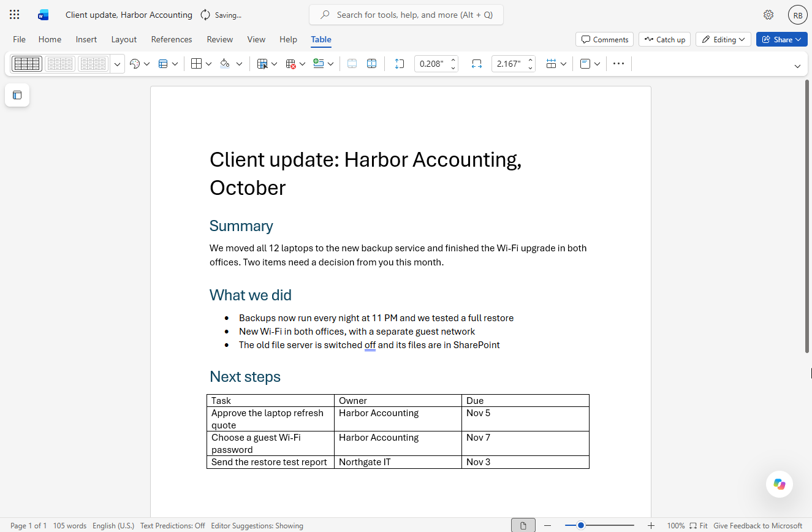Click the zoom slider handle
812x532 pixels.
coord(581,525)
